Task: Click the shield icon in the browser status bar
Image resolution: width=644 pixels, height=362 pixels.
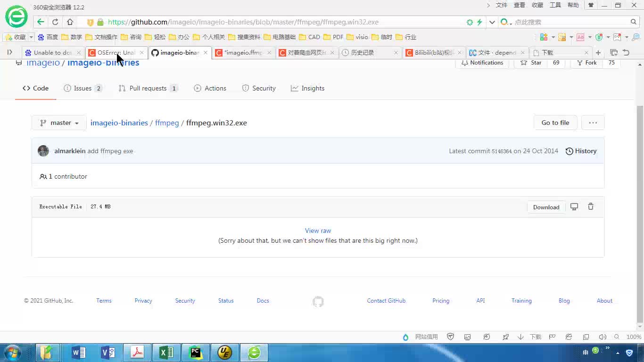Action: click(x=450, y=337)
